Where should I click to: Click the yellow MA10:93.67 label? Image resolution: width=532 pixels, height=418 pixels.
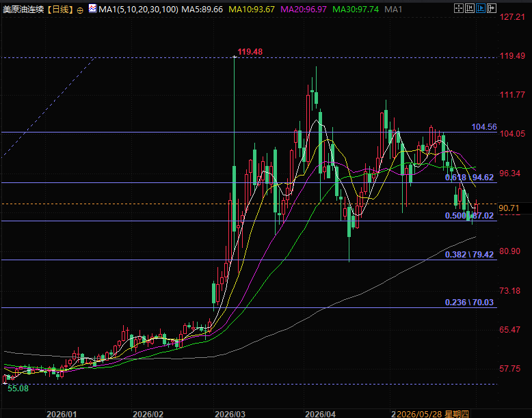pos(252,9)
